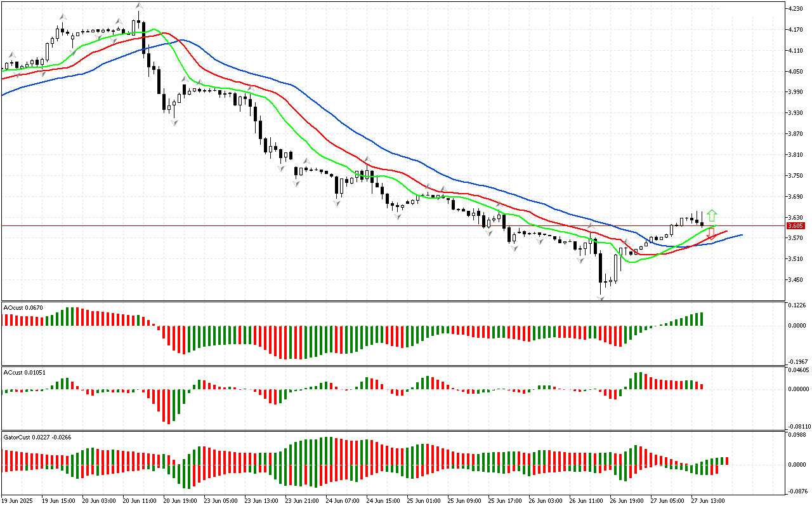Select the fractal marker below the lowest candle
The width and height of the screenshot is (812, 508).
(x=600, y=298)
